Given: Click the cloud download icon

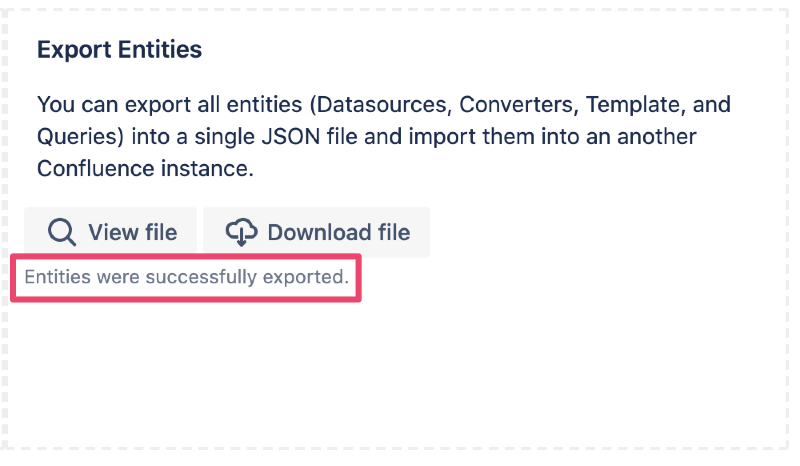Looking at the screenshot, I should click(x=242, y=233).
